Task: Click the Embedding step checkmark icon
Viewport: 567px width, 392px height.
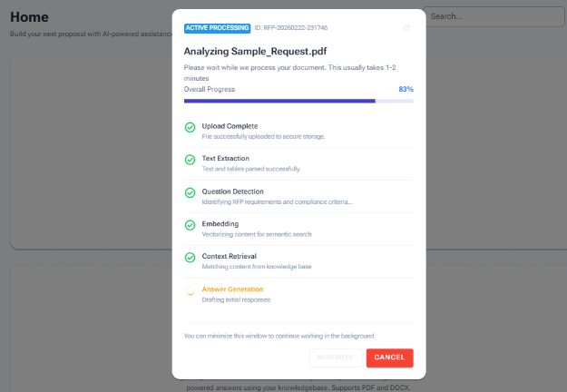Action: click(x=190, y=225)
